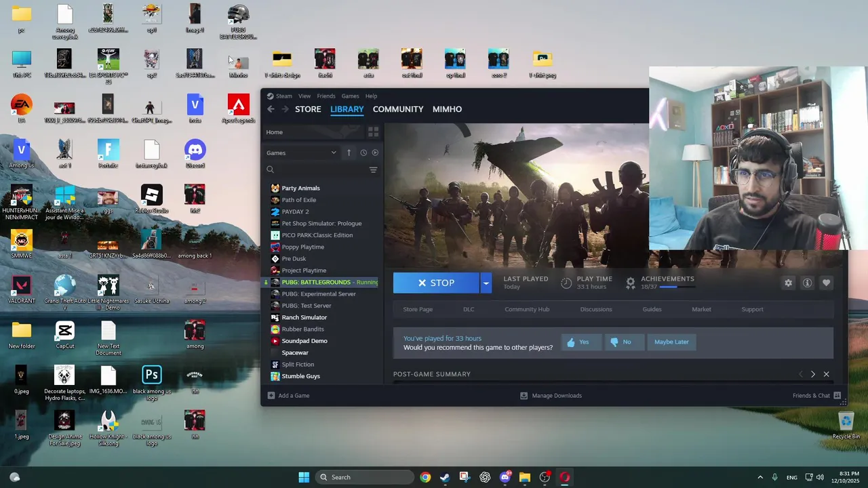
Task: Open the Community Hub link
Action: pos(527,310)
